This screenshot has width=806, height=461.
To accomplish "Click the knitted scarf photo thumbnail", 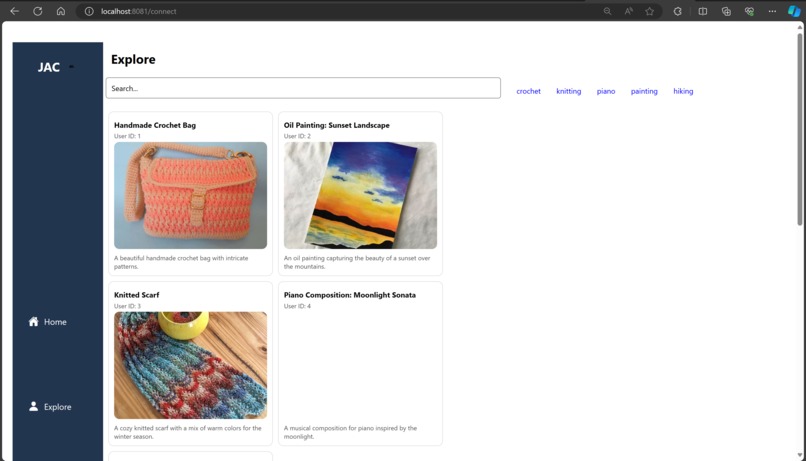I will pos(190,365).
